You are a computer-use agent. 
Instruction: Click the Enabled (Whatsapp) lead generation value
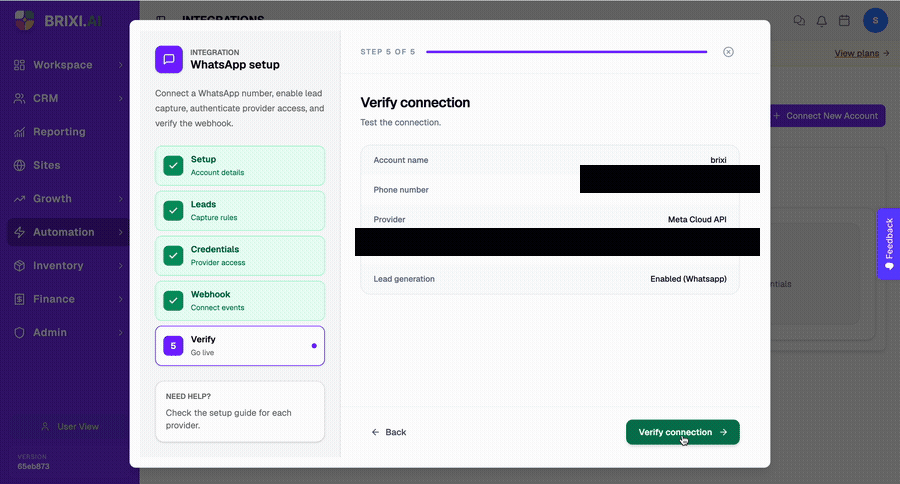point(688,279)
